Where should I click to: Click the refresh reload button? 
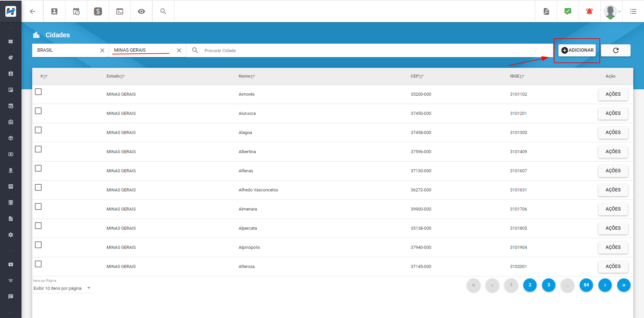[x=616, y=50]
